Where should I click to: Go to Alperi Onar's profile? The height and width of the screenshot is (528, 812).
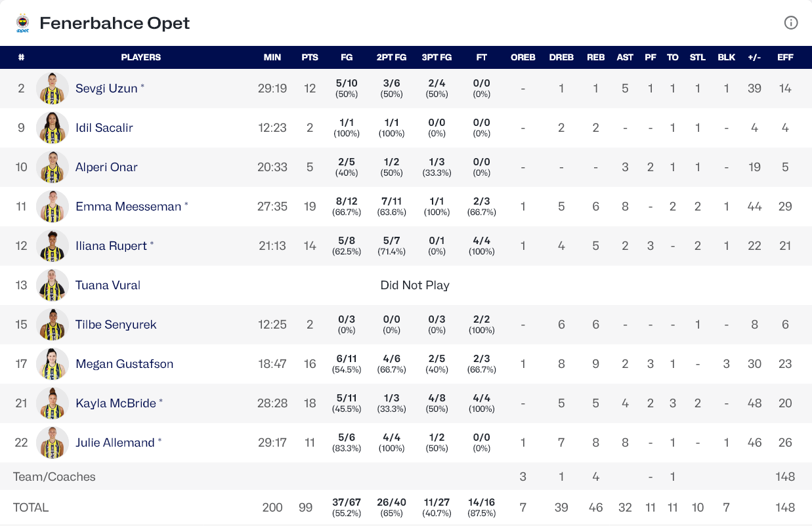tap(106, 167)
